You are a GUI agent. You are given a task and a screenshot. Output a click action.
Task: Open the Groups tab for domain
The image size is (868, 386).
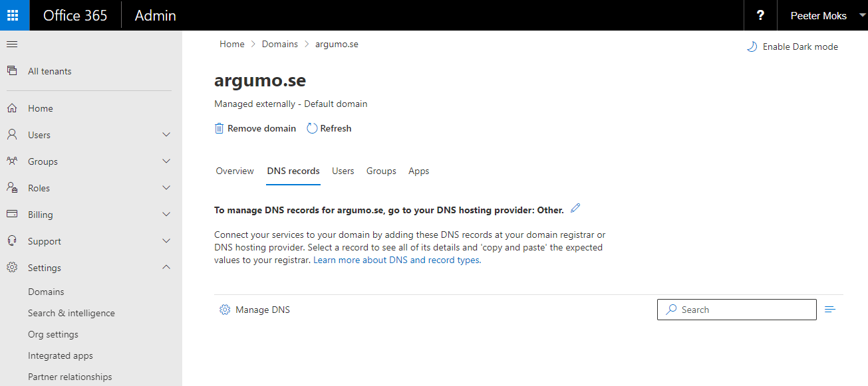point(381,171)
